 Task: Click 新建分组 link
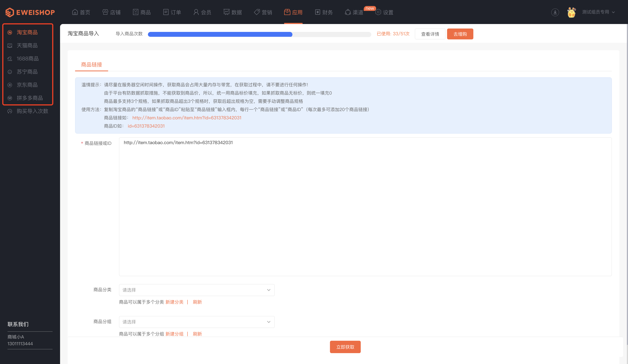(174, 334)
